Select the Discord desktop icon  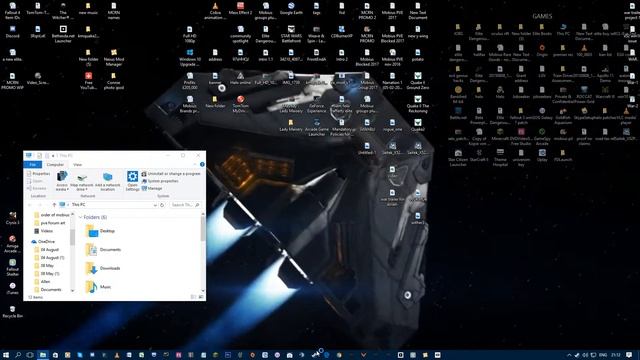coord(13,32)
